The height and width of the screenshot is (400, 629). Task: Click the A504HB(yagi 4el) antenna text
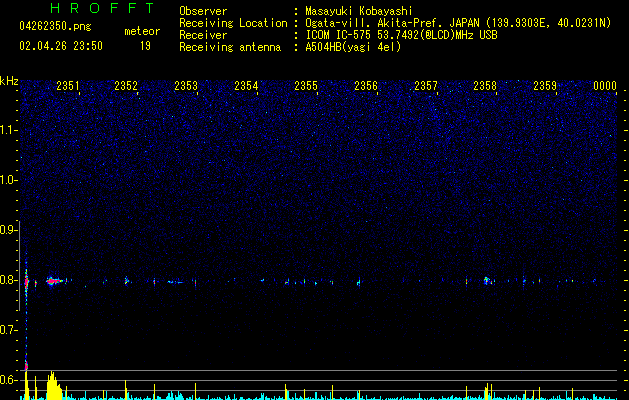point(353,47)
